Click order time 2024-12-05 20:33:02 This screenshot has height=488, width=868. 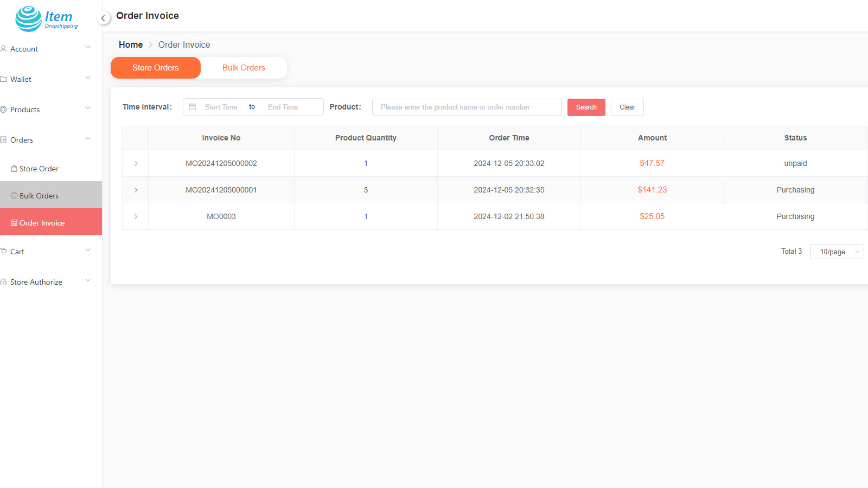point(509,163)
